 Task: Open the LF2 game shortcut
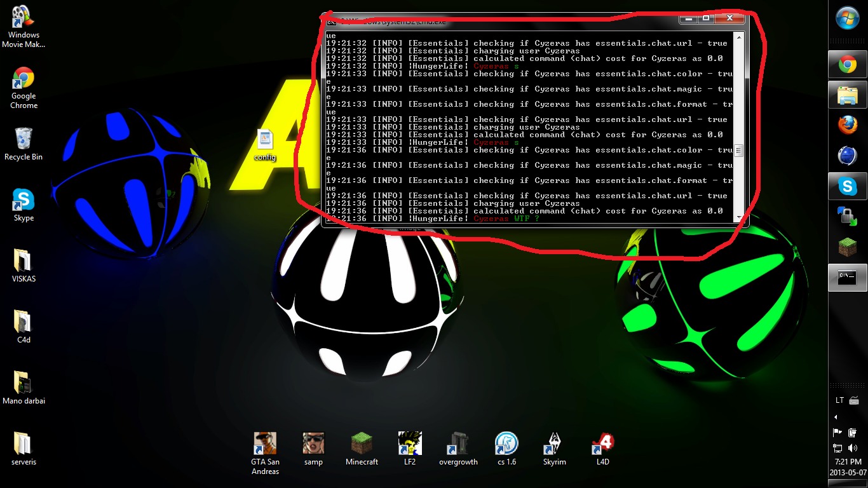[x=410, y=444]
